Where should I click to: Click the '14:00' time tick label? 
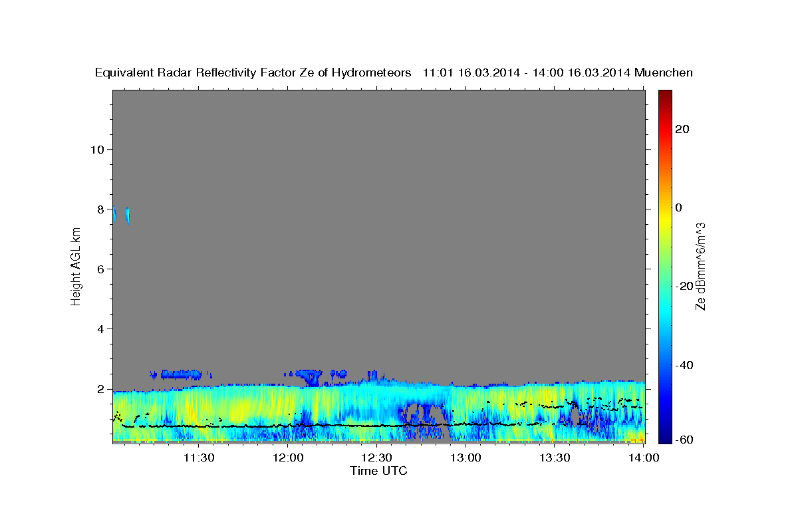tap(643, 458)
